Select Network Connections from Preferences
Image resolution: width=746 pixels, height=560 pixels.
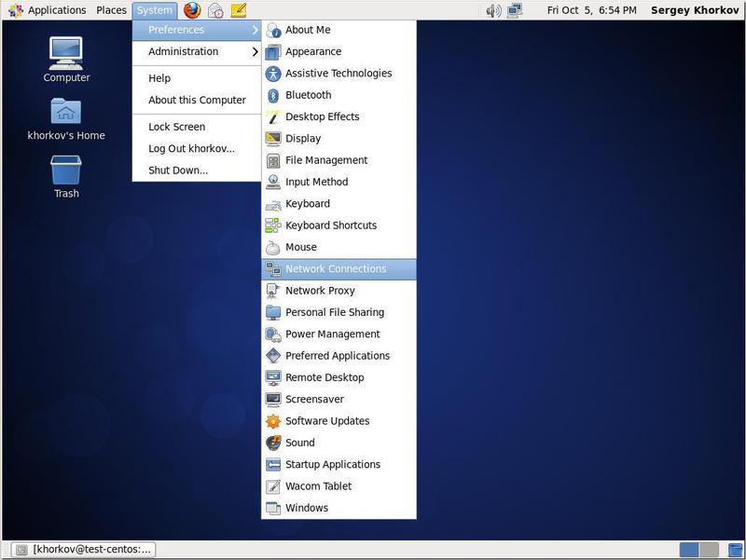point(336,268)
